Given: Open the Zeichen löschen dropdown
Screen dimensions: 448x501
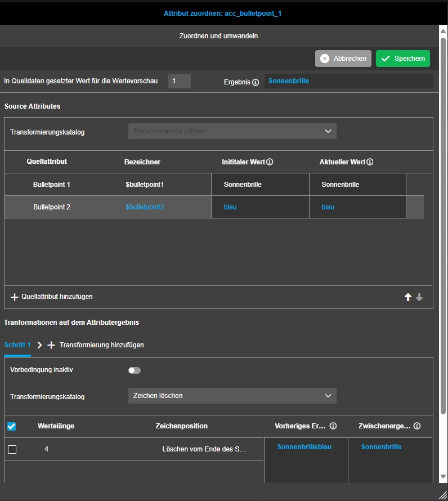Looking at the screenshot, I should click(232, 396).
